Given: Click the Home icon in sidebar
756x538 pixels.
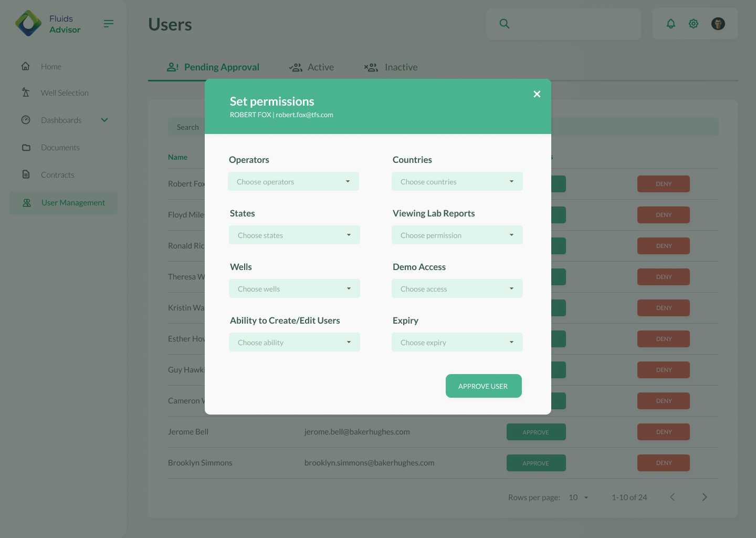Looking at the screenshot, I should click(x=26, y=66).
